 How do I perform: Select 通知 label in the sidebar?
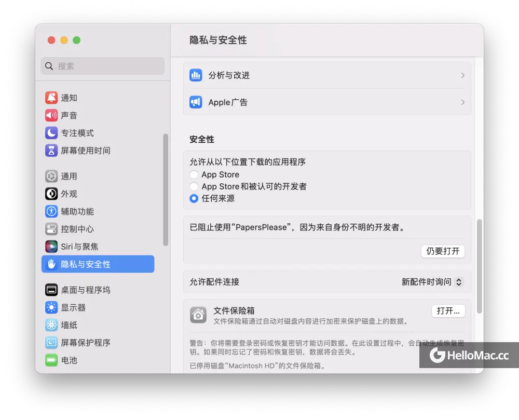69,98
